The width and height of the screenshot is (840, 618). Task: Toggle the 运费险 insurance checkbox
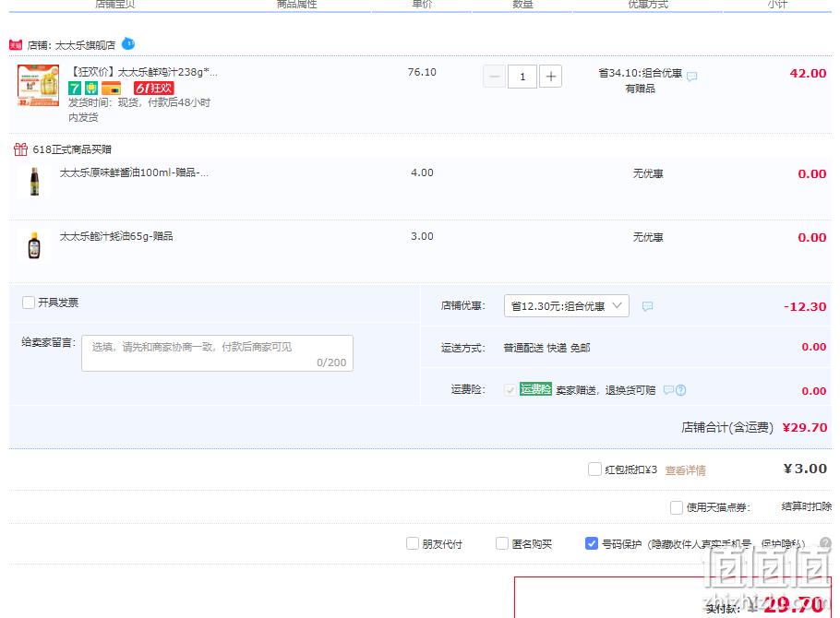[x=510, y=390]
